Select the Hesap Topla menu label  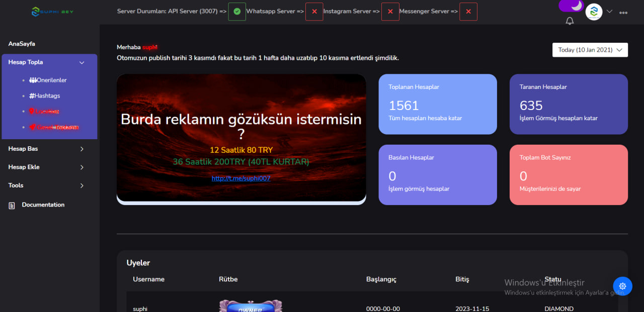(26, 62)
